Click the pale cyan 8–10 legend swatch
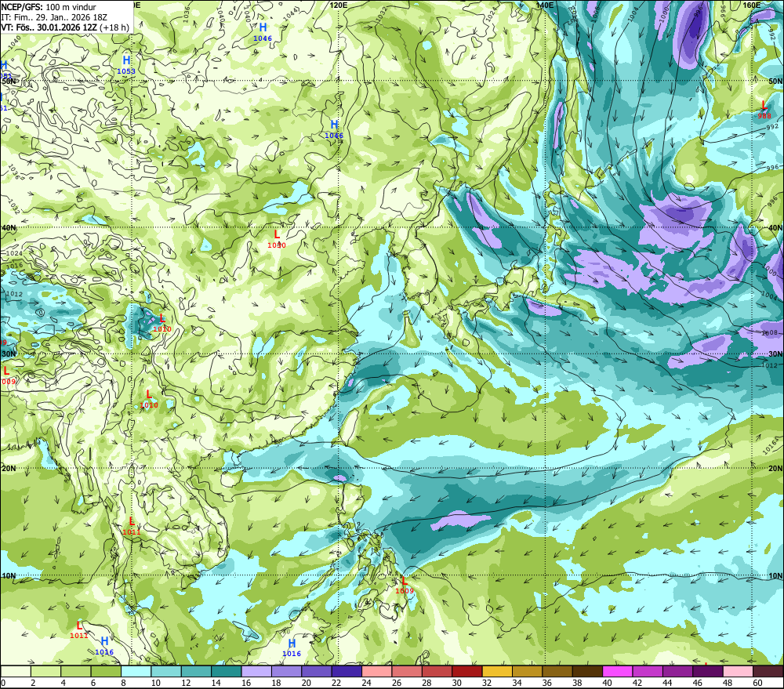Screen dimensions: 784x689 [136, 671]
